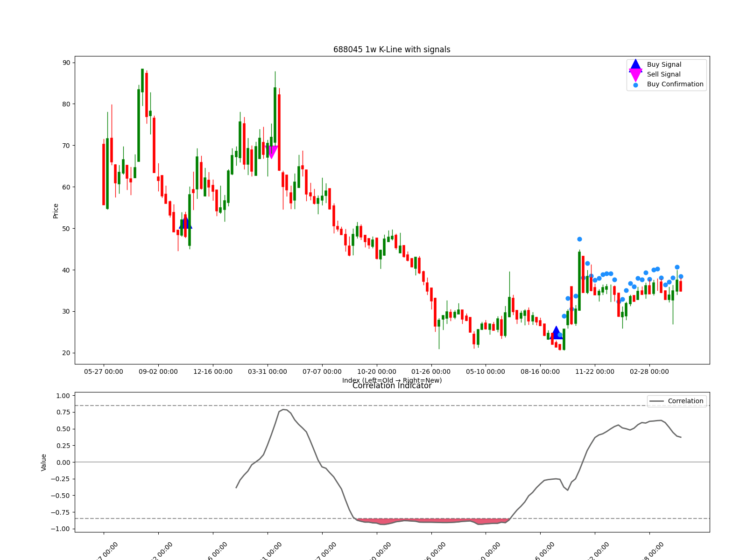Image resolution: width=747 pixels, height=560 pixels.
Task: Click the red shaded area below −0.85 correlation
Action: click(432, 520)
